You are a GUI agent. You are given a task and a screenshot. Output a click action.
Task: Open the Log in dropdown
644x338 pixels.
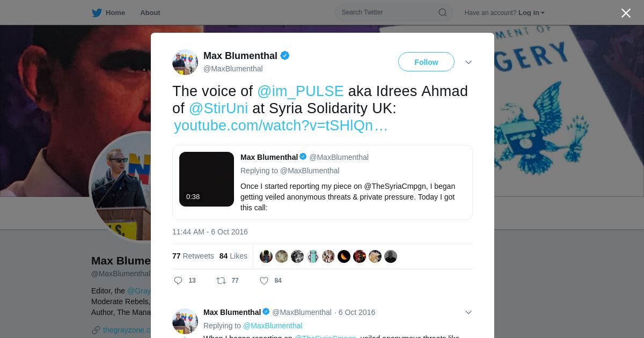click(531, 12)
